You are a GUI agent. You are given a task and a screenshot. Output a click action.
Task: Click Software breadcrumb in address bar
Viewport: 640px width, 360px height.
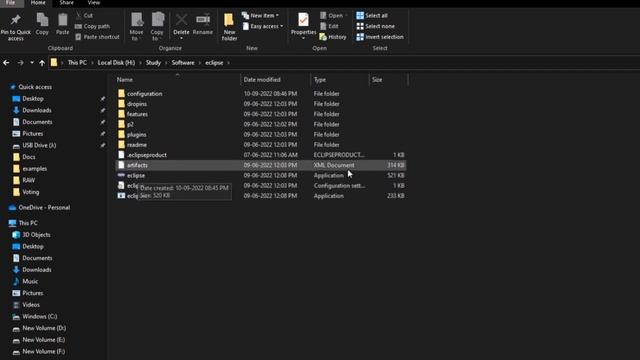[x=183, y=63]
